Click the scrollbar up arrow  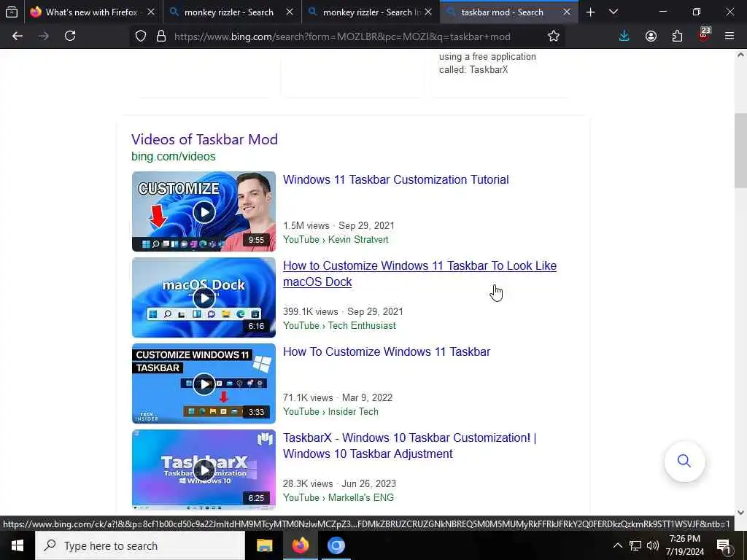(740, 54)
